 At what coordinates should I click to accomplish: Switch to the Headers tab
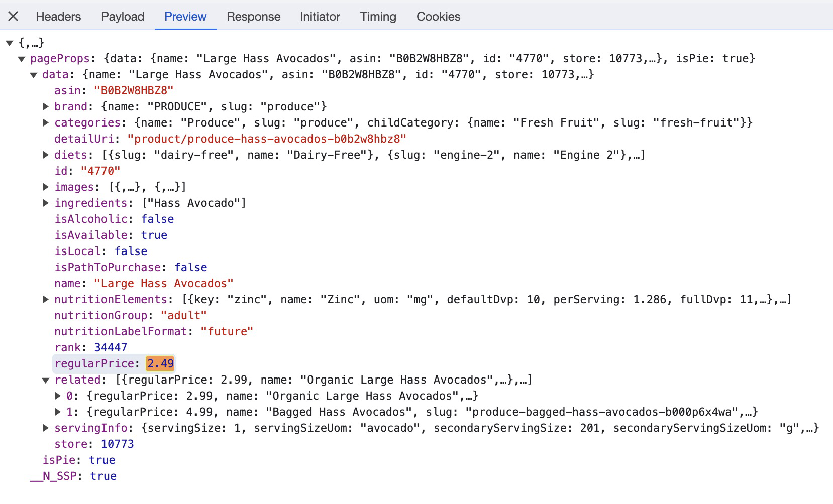[x=58, y=16]
